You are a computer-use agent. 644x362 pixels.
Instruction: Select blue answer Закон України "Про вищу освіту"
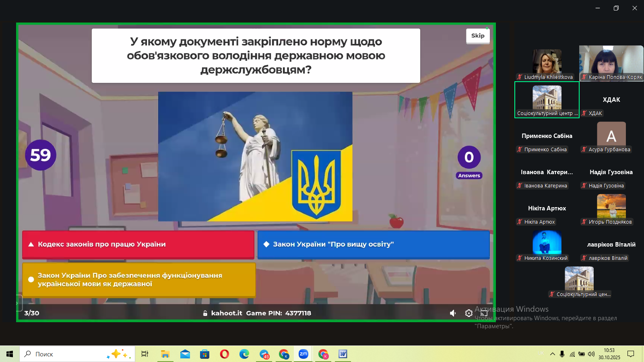click(373, 244)
